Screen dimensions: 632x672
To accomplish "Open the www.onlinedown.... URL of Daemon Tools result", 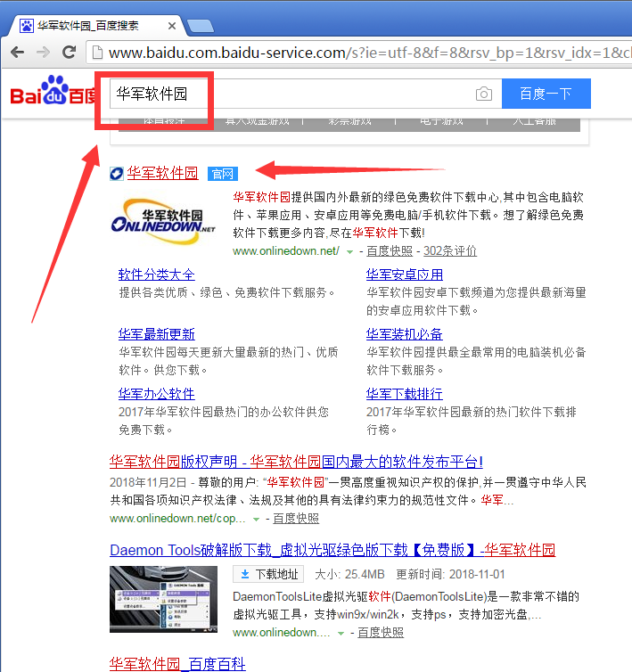I will point(282,633).
